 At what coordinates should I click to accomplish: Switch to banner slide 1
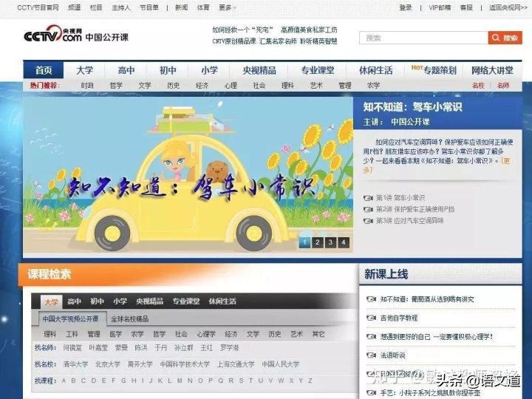[x=304, y=242]
